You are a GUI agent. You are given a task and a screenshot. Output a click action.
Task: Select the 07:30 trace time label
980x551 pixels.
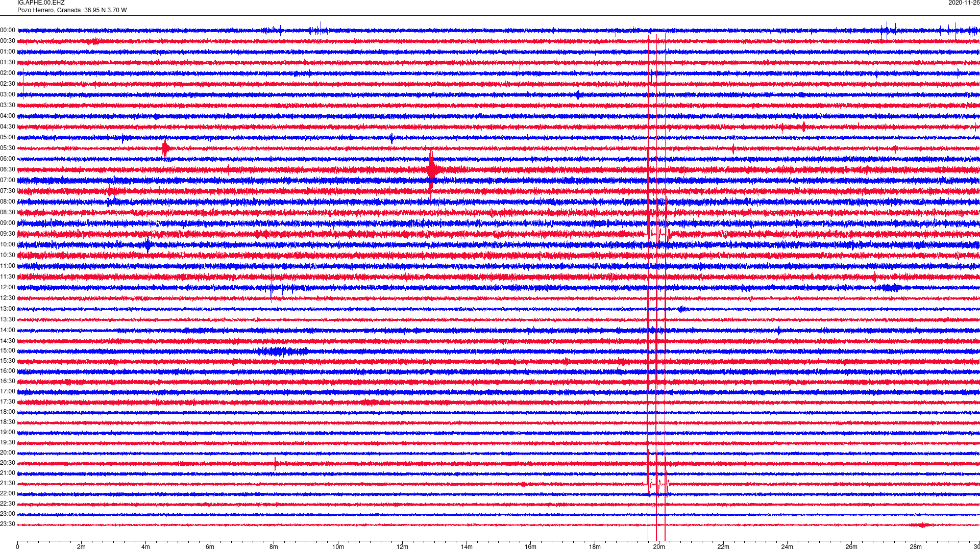(8, 191)
